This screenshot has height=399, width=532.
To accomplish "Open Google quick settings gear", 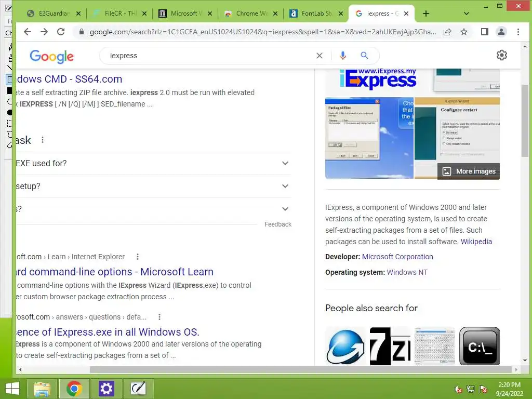I will click(501, 55).
